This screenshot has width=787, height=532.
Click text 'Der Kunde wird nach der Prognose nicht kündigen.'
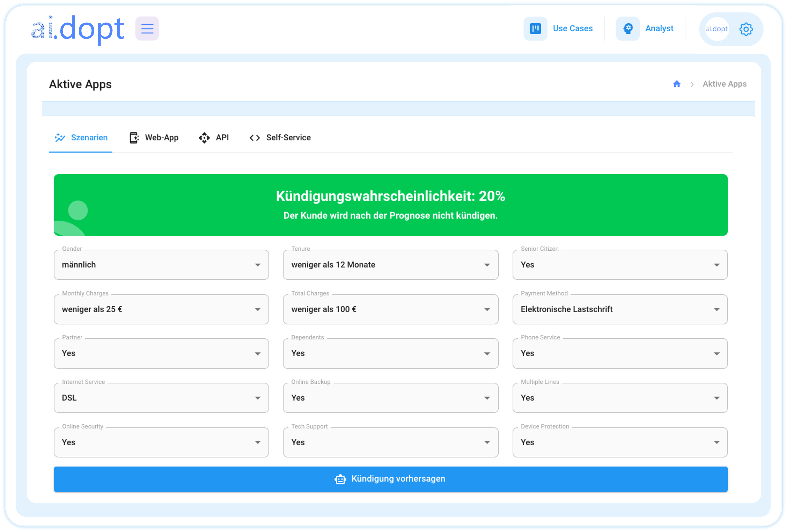(390, 216)
